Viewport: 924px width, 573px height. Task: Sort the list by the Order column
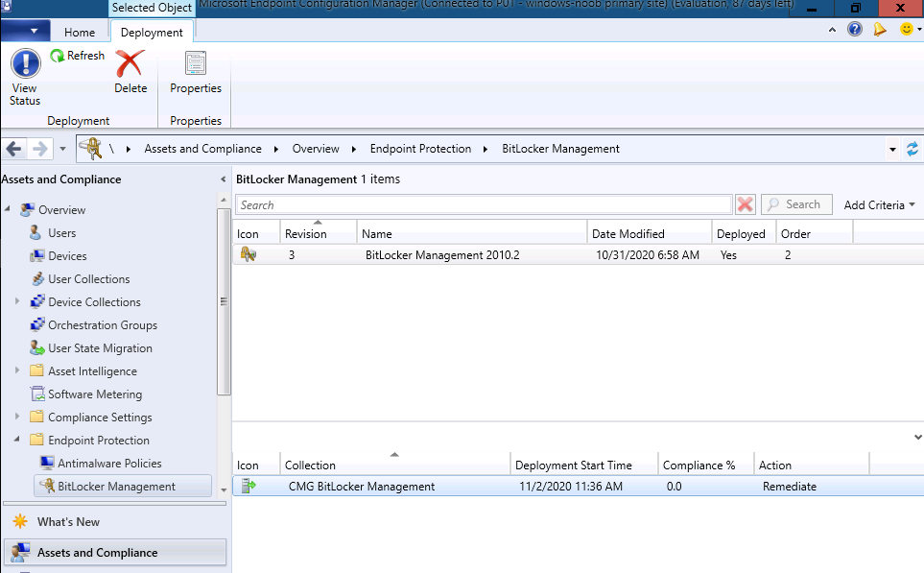(815, 233)
